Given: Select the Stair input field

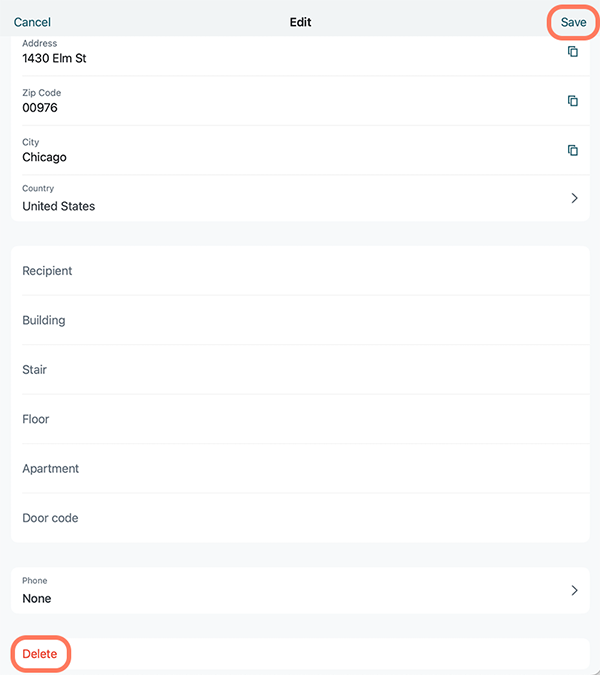Looking at the screenshot, I should coord(300,370).
